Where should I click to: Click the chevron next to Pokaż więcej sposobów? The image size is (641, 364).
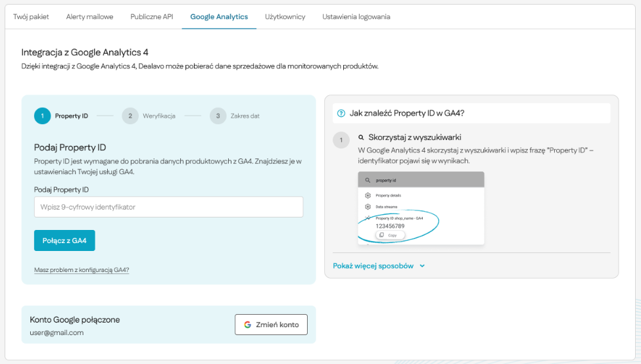click(422, 266)
